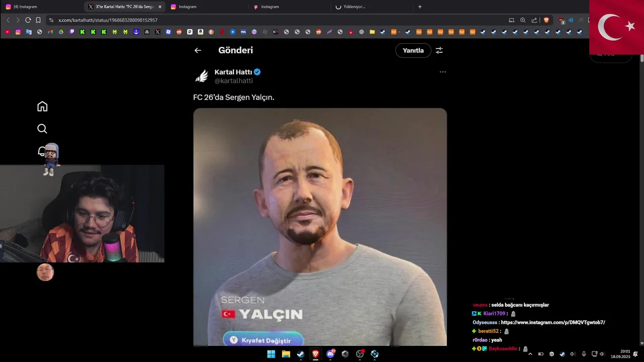
Task: Close the X'te Kartal Hattı tab
Action: [x=160, y=7]
